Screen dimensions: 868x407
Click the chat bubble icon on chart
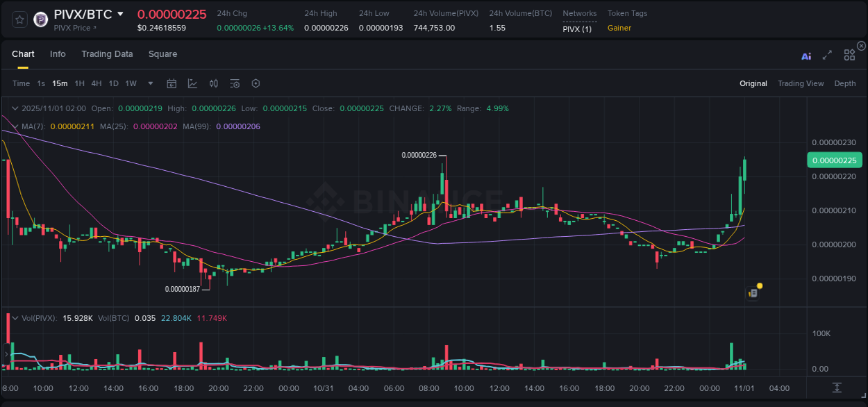(x=753, y=292)
